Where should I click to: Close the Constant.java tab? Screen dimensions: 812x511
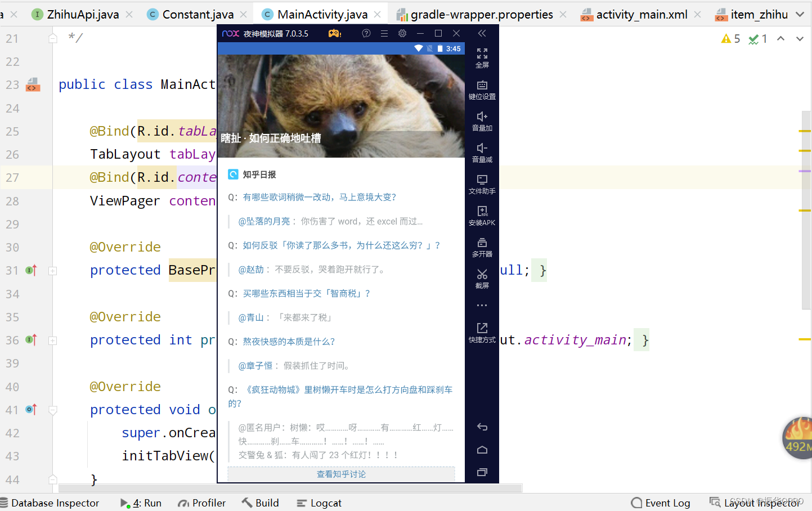tap(243, 15)
